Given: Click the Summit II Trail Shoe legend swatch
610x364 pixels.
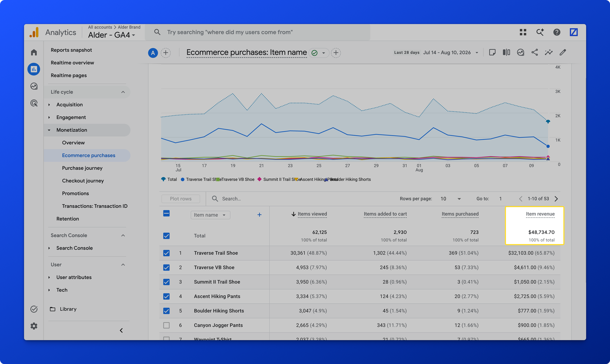Looking at the screenshot, I should click(x=260, y=179).
